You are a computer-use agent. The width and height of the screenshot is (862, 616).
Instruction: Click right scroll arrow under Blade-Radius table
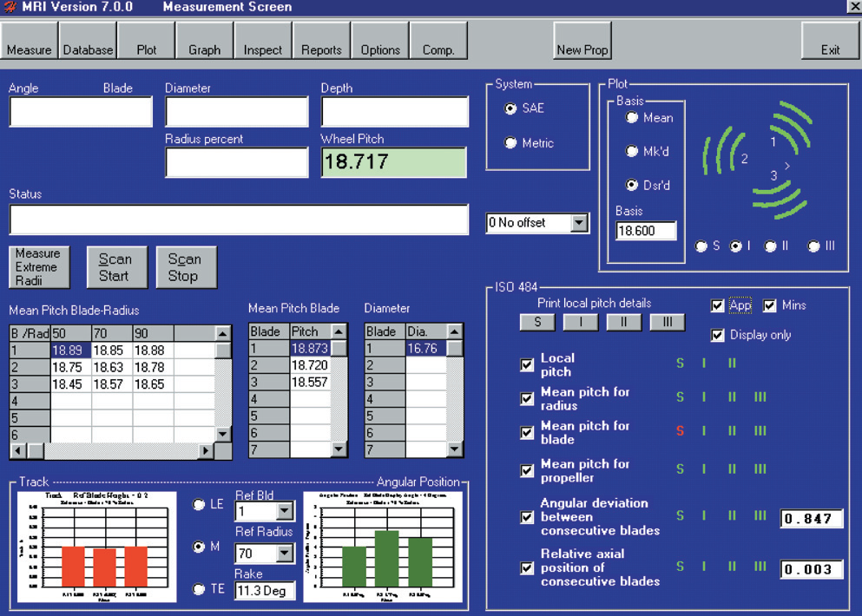[x=206, y=450]
